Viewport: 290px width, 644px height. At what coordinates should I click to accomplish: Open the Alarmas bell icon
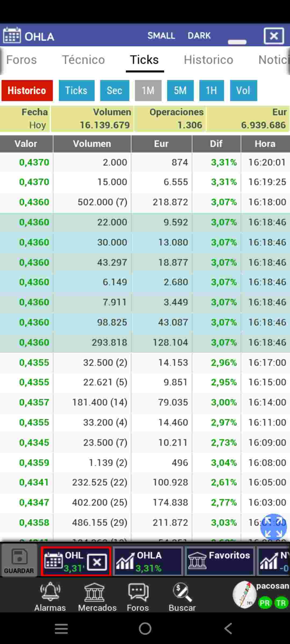click(x=50, y=592)
